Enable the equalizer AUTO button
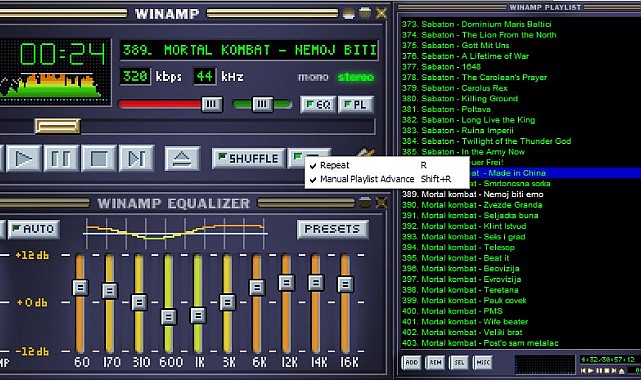The width and height of the screenshot is (641, 380). (x=34, y=229)
